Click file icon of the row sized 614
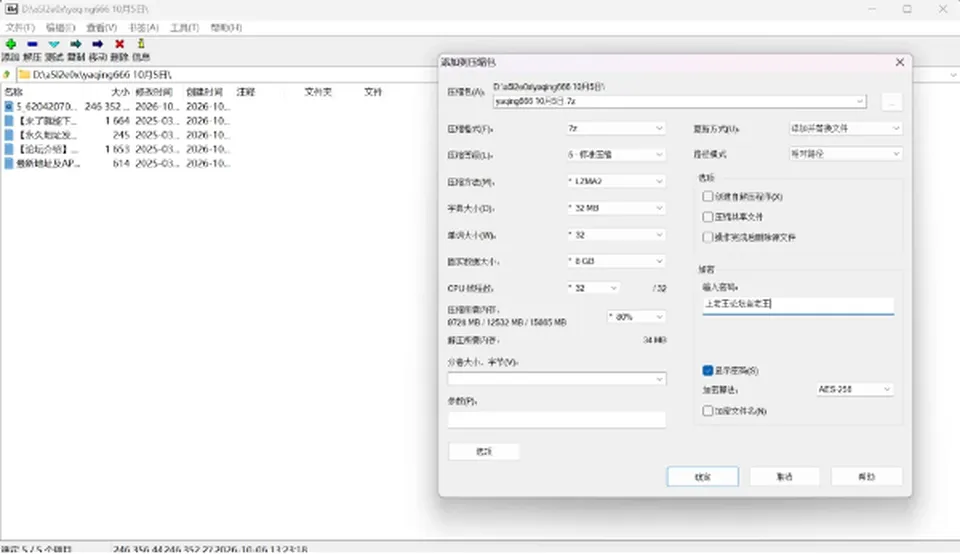The width and height of the screenshot is (960, 554). coord(9,163)
